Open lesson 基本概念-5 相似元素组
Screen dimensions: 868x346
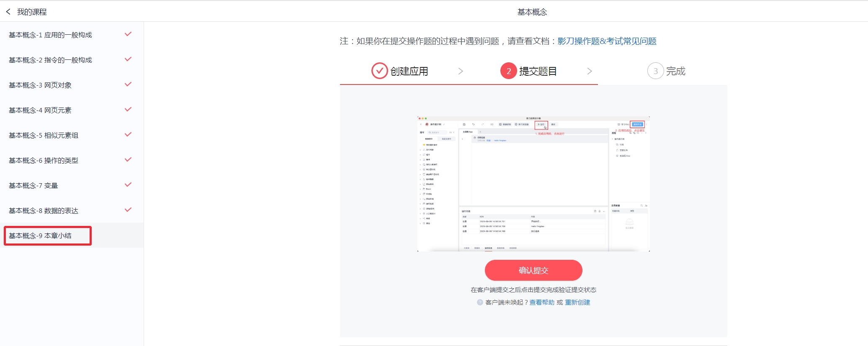click(72, 135)
